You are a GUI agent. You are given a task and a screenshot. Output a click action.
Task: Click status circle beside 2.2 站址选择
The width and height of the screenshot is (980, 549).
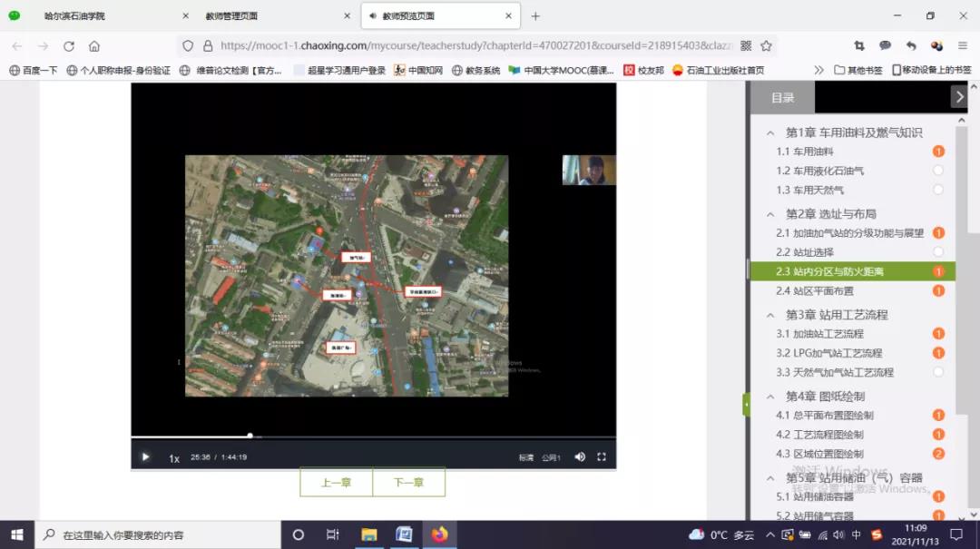click(x=938, y=251)
